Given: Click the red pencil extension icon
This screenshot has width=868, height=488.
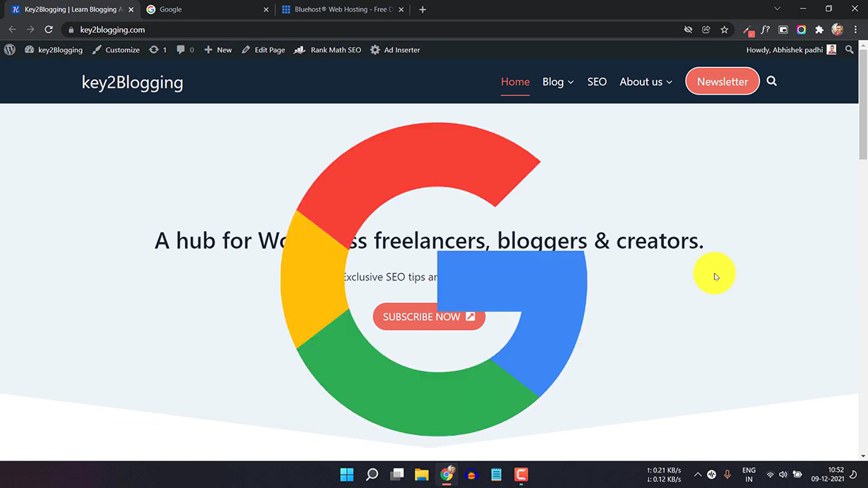Looking at the screenshot, I should tap(748, 31).
